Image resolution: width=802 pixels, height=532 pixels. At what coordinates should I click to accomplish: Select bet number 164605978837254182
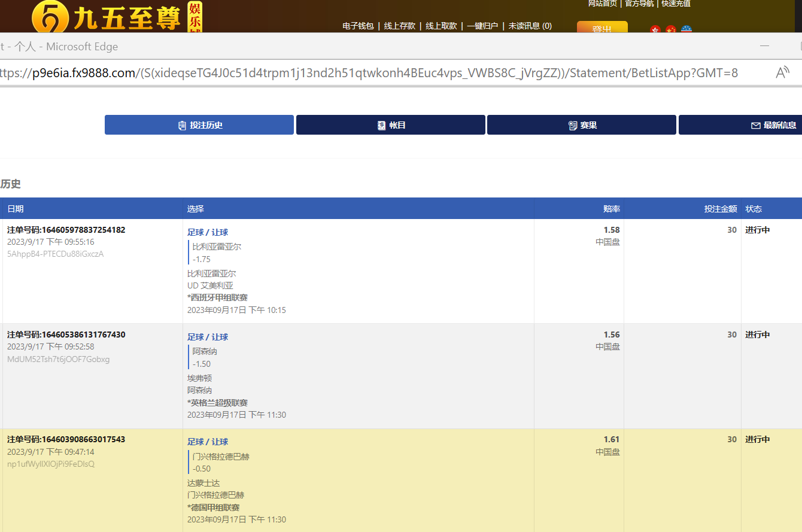(x=66, y=230)
